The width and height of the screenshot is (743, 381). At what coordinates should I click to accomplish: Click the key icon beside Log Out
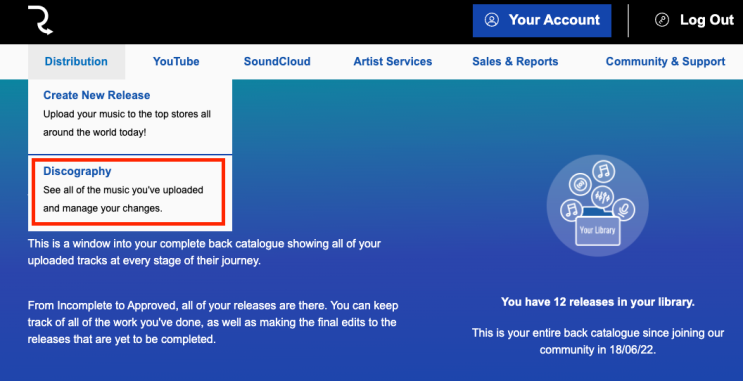click(661, 20)
